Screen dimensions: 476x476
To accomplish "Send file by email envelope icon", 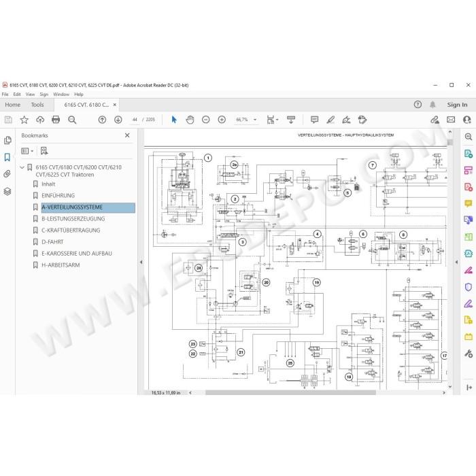I will click(x=451, y=120).
